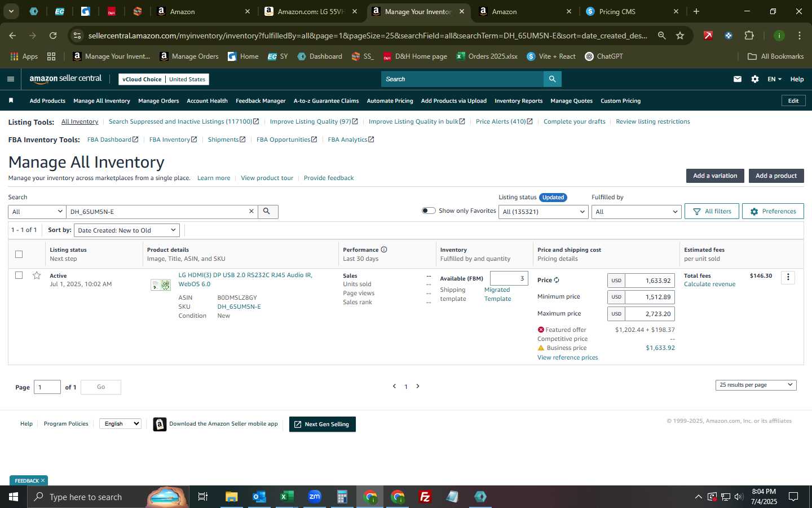Close the FEEDBACK tab with X
Viewport: 812px width, 508px height.
42,480
